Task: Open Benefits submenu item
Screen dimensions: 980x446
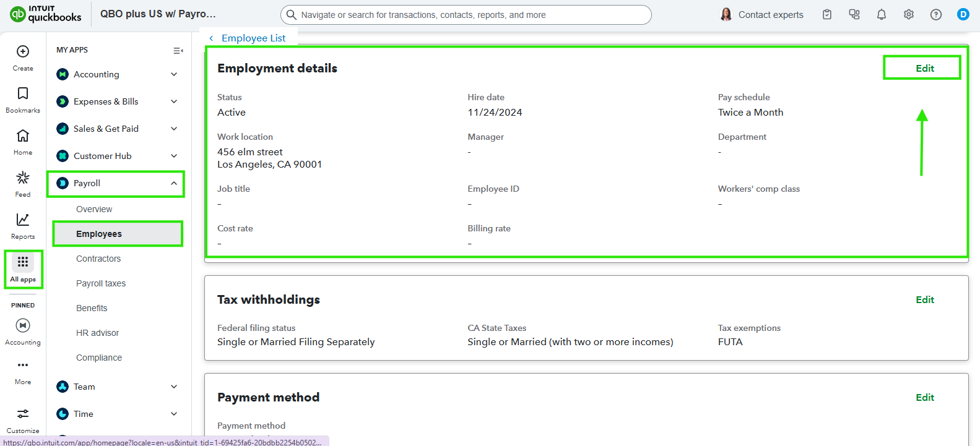Action: [x=92, y=308]
